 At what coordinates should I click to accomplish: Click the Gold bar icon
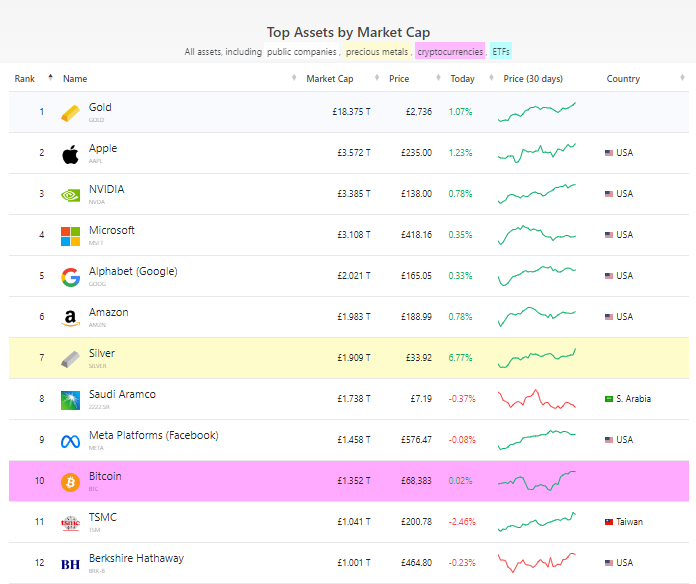coord(70,113)
